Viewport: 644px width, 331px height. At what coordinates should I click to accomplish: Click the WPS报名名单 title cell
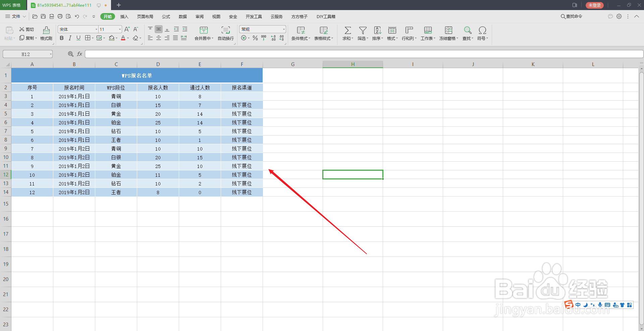pos(137,75)
